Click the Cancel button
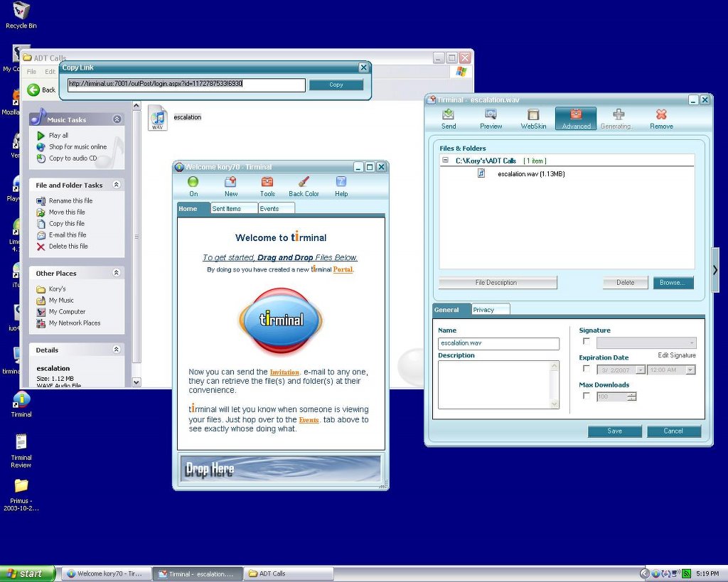728x582 pixels. 674,431
